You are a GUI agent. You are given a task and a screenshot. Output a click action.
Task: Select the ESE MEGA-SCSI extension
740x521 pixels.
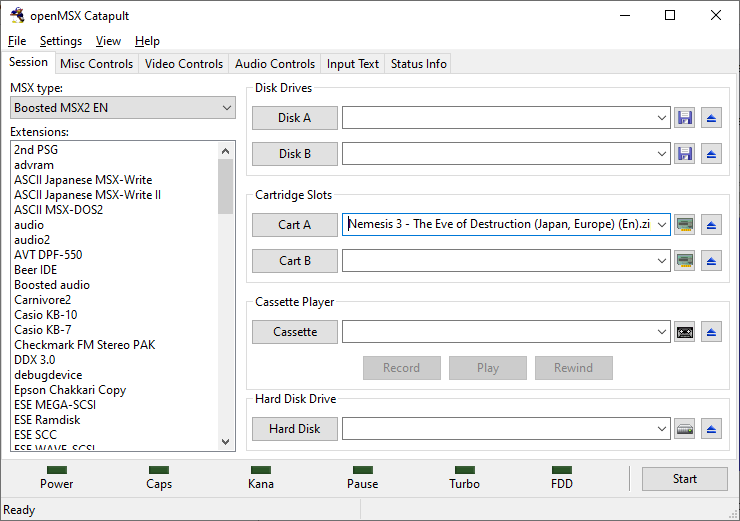[55, 405]
